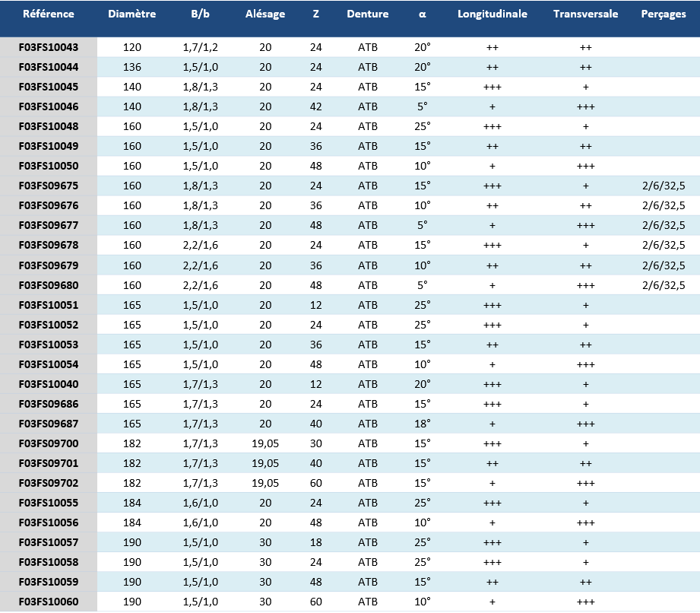Screen dimensions: 700x613
Task: Select reference F03FS10040
Action: point(48,384)
